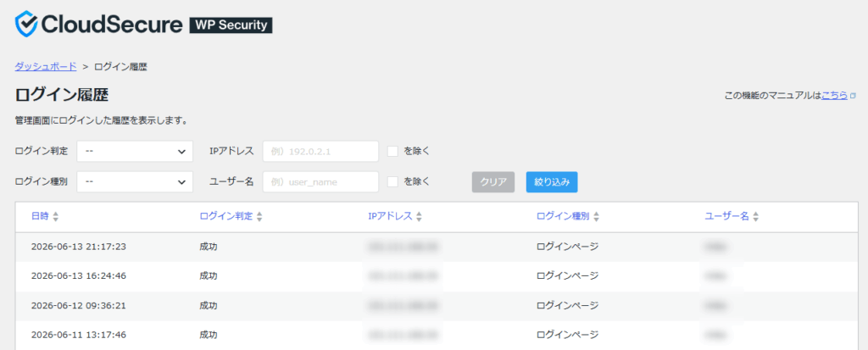Click the CloudSecure shield logo icon

click(26, 25)
